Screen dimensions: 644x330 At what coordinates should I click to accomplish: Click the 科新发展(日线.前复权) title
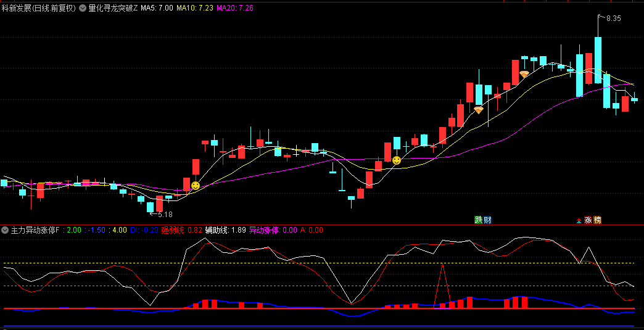coord(39,8)
